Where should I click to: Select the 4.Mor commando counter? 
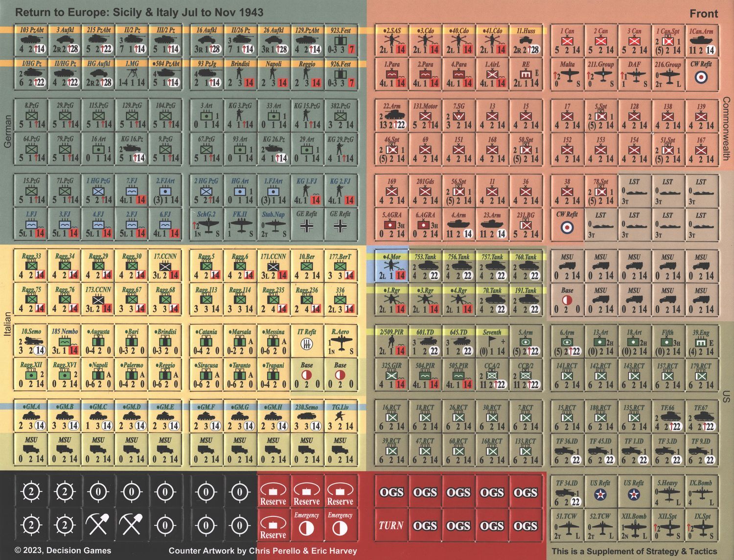click(x=391, y=266)
